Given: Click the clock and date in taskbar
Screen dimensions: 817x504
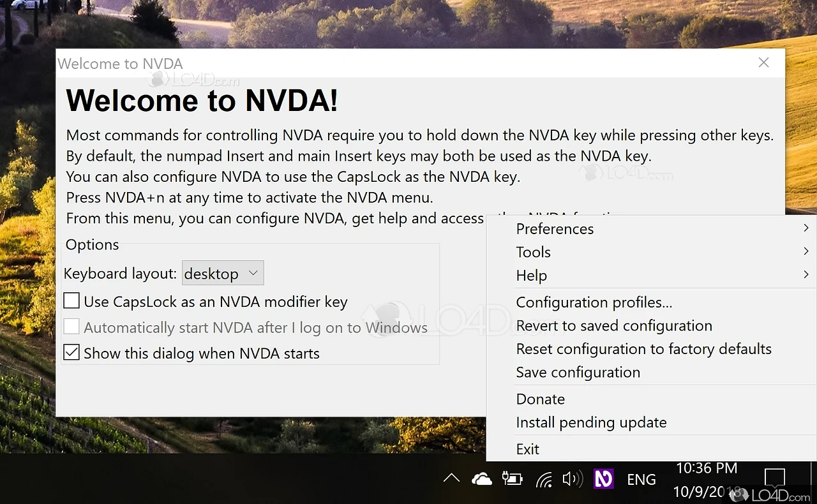Looking at the screenshot, I should 707,478.
